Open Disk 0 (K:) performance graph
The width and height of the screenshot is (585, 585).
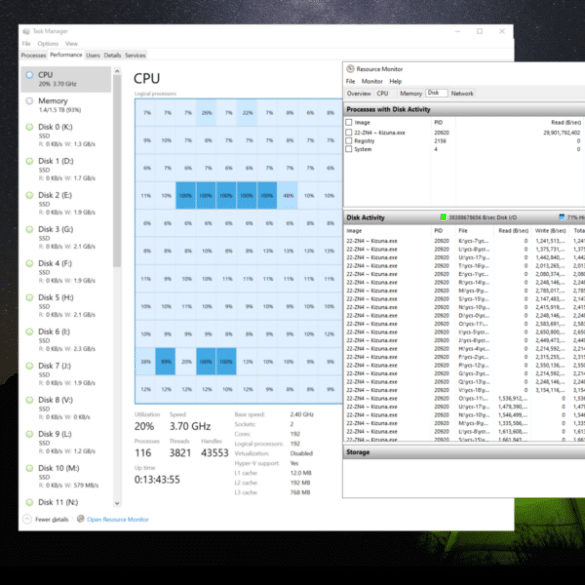(66, 135)
